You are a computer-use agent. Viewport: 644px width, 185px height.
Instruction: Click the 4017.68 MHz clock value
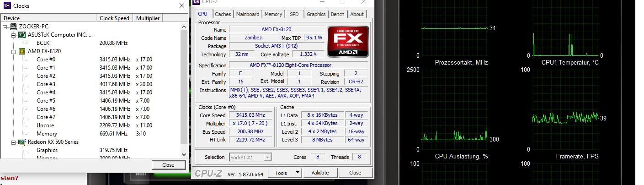pos(115,84)
